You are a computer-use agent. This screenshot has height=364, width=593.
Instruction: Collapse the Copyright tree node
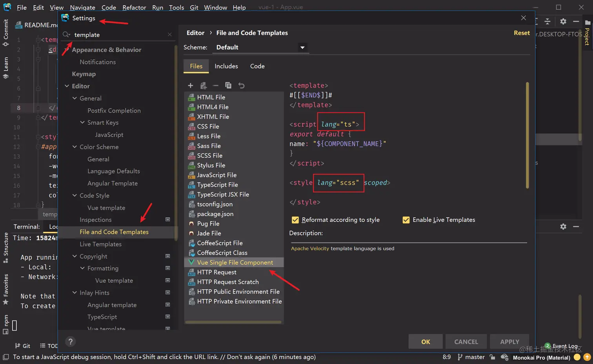click(x=75, y=256)
